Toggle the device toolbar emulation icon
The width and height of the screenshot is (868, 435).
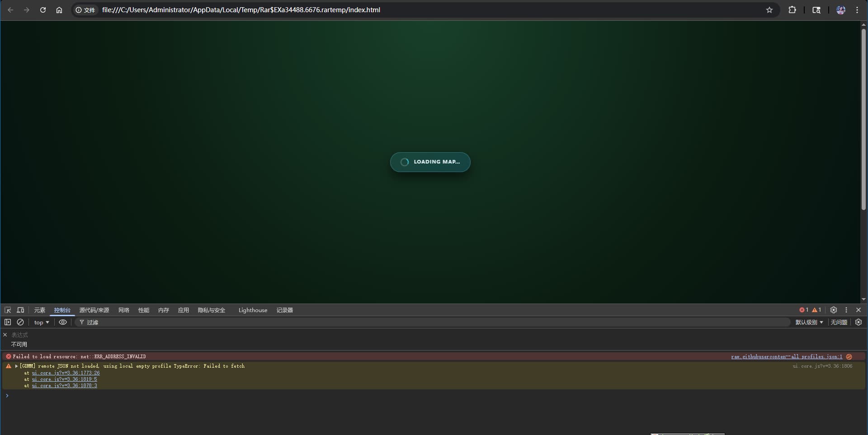click(20, 310)
